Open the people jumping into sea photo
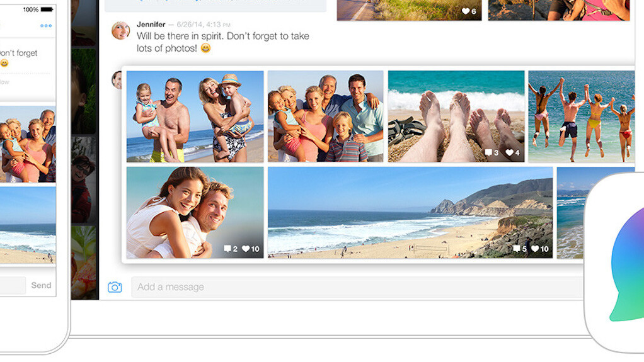 click(581, 116)
